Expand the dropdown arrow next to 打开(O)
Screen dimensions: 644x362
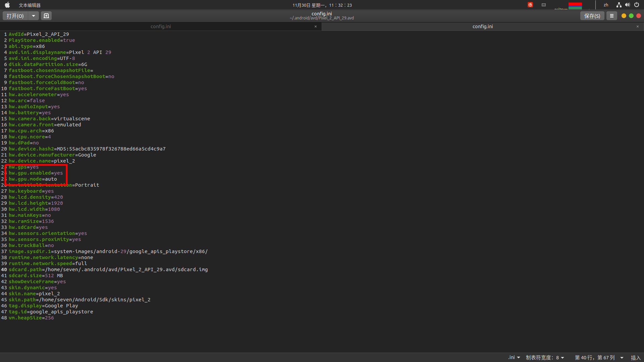click(x=33, y=16)
